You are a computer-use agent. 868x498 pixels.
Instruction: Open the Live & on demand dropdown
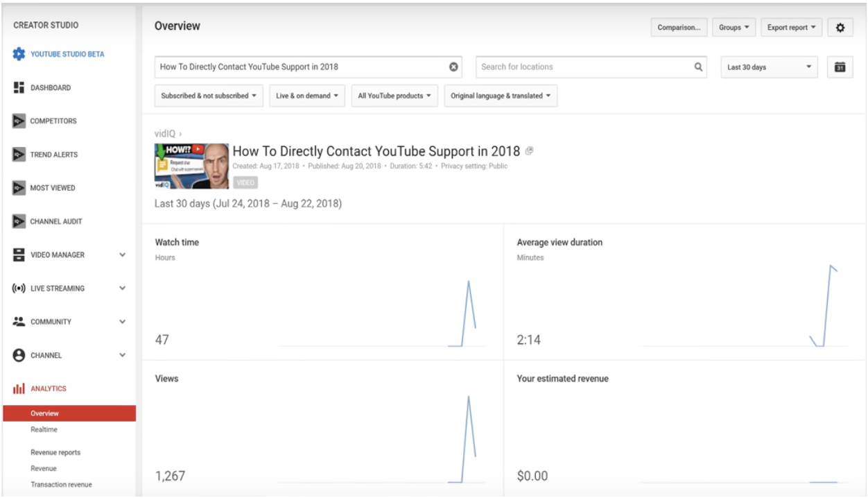click(307, 96)
